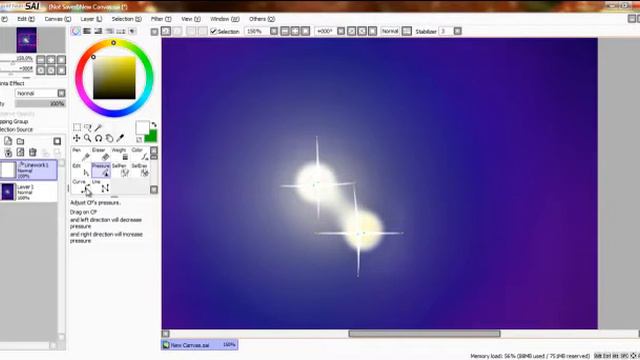Select the Rotate view tool
Image resolution: width=640 pixels, height=360 pixels.
pos(98,138)
